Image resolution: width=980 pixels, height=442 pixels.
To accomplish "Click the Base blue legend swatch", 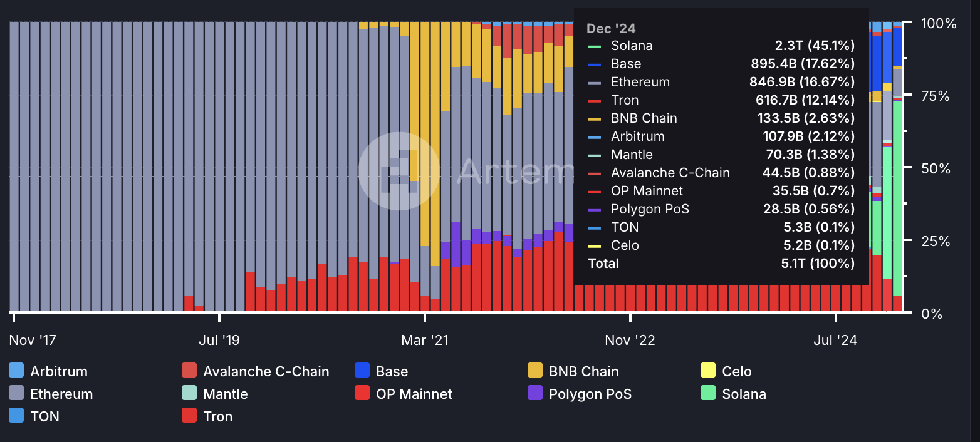I will tap(362, 371).
